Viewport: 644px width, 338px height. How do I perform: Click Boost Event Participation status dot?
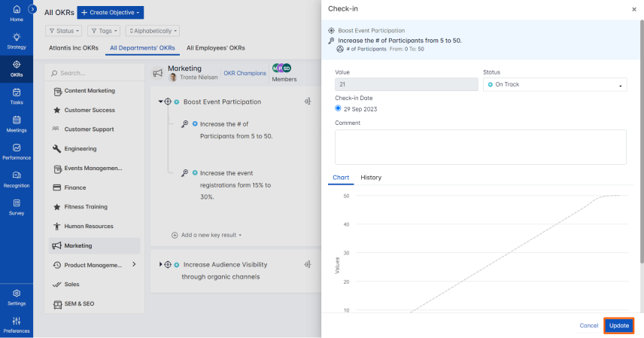tap(177, 102)
